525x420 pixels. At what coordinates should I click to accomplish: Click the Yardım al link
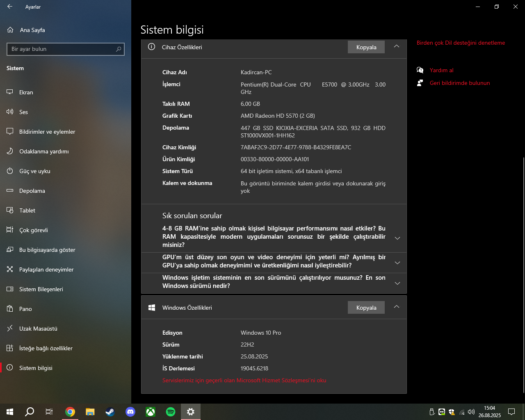click(x=442, y=70)
